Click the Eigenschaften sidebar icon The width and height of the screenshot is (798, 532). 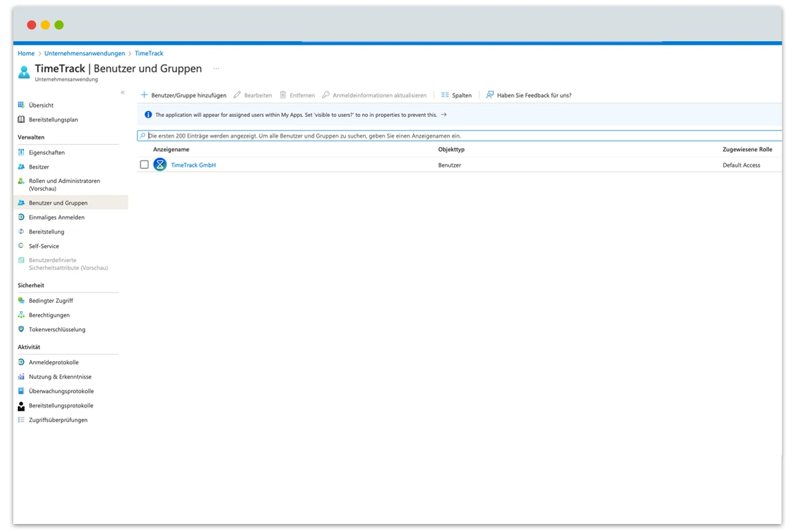[x=21, y=152]
